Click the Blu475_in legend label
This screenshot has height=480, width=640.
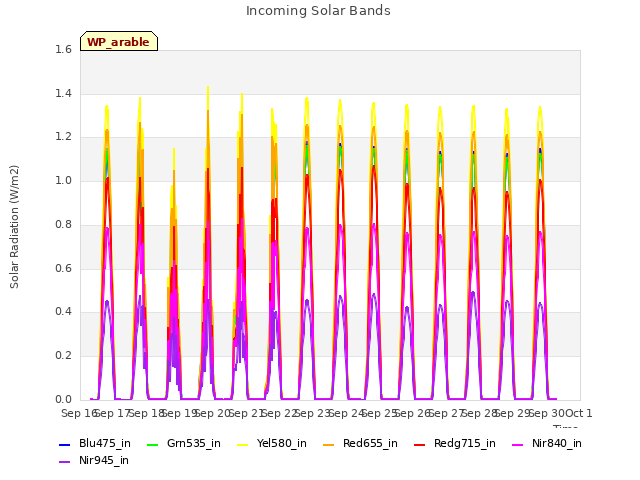pos(104,443)
